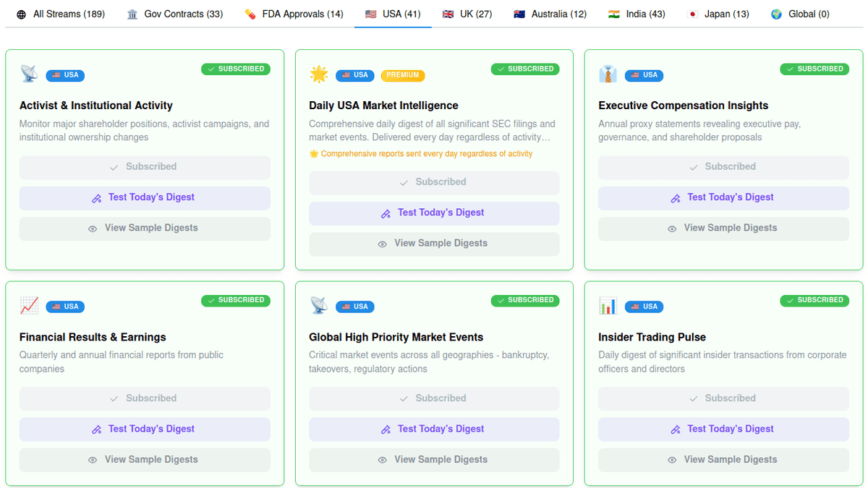
Task: Click the sun icon on Daily USA Market Intelligence card
Action: pos(318,73)
